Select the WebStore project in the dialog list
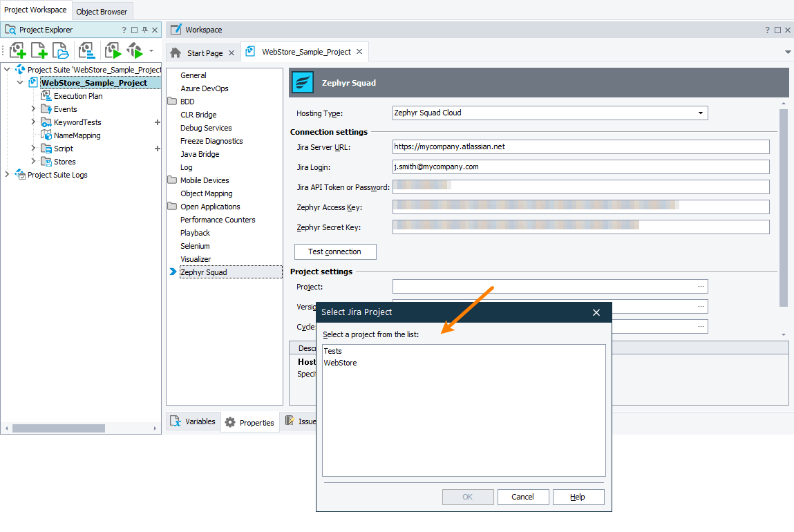Image resolution: width=794 pixels, height=532 pixels. click(340, 362)
